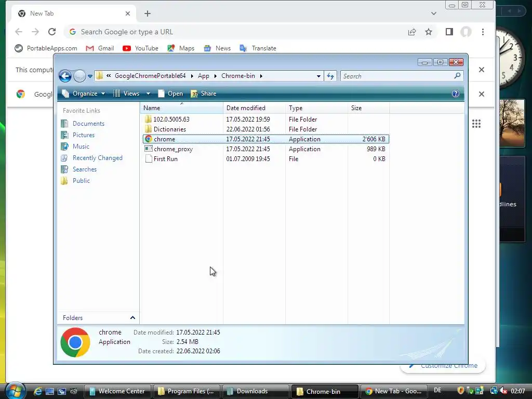Open the Views dropdown arrow
Screen dimensions: 532x399
coord(148,94)
